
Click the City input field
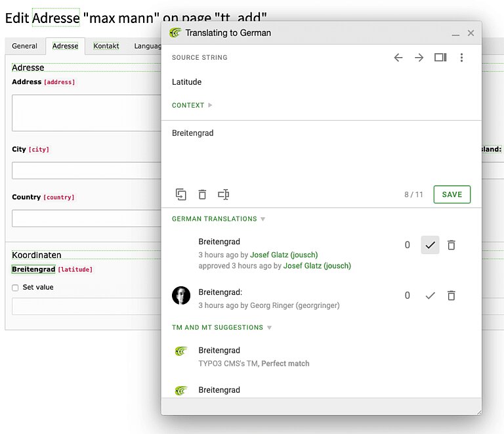85,171
